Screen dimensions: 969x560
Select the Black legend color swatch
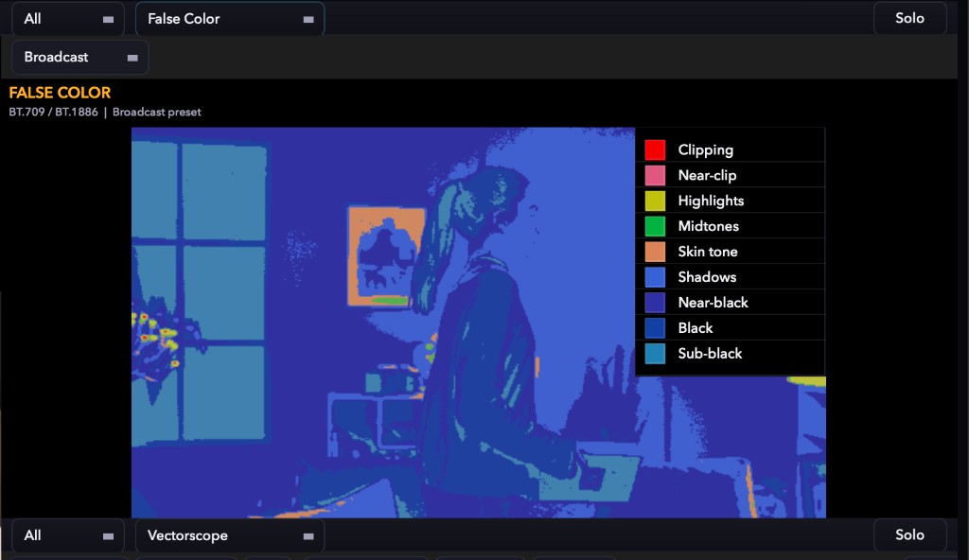pos(655,327)
